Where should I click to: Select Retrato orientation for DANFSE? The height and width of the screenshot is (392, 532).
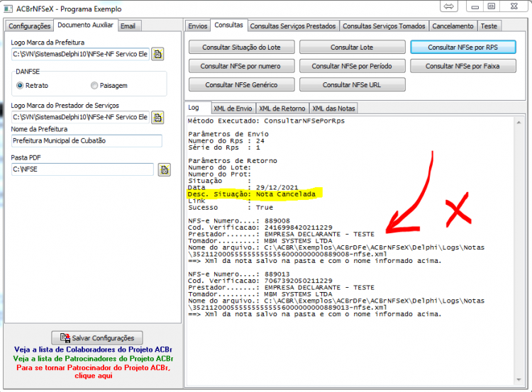[x=20, y=86]
